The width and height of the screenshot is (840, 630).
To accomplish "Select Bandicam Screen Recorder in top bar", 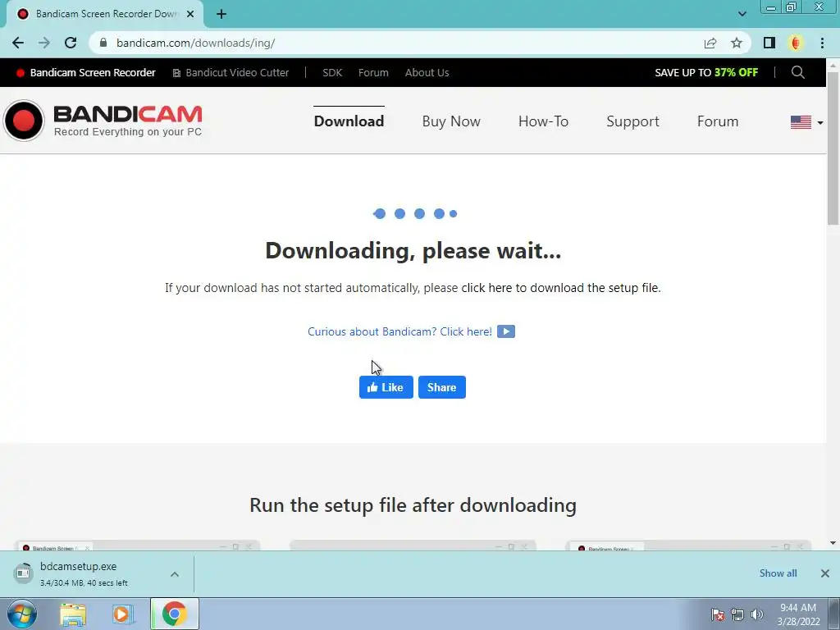I will tap(86, 72).
